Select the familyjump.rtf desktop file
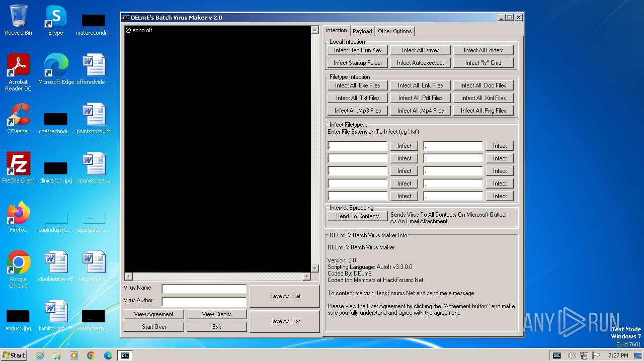The height and width of the screenshot is (362, 644). (x=56, y=316)
